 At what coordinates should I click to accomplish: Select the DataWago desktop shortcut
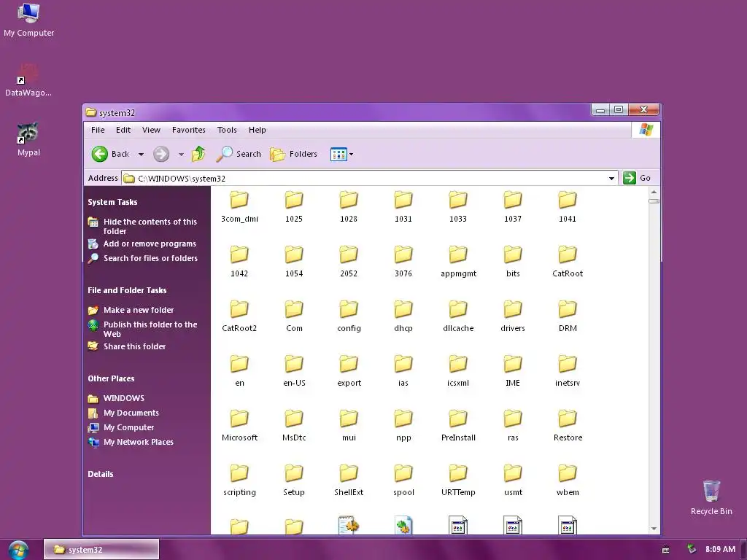point(28,79)
